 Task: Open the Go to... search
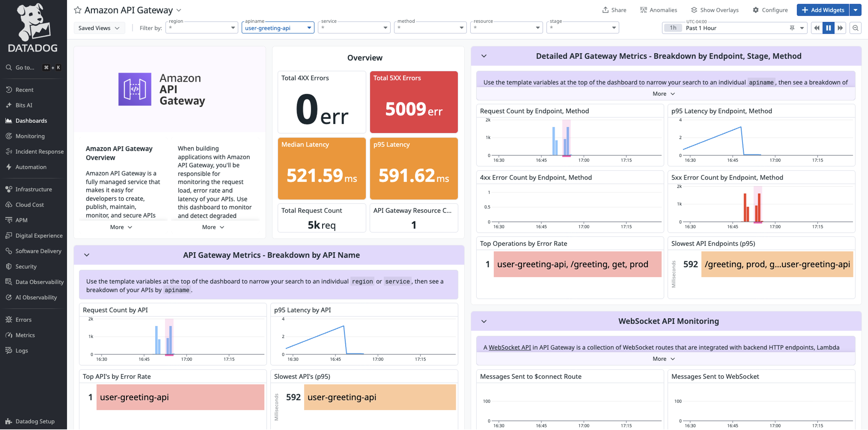point(33,67)
